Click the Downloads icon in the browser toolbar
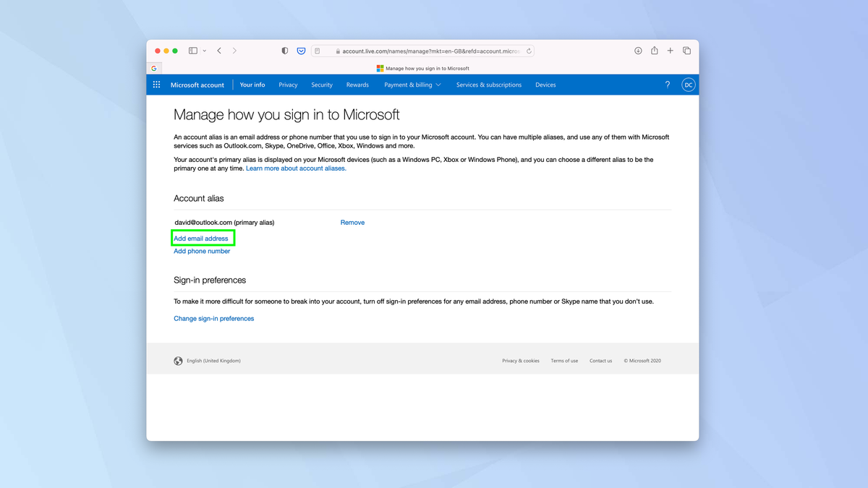The image size is (868, 488). point(638,51)
